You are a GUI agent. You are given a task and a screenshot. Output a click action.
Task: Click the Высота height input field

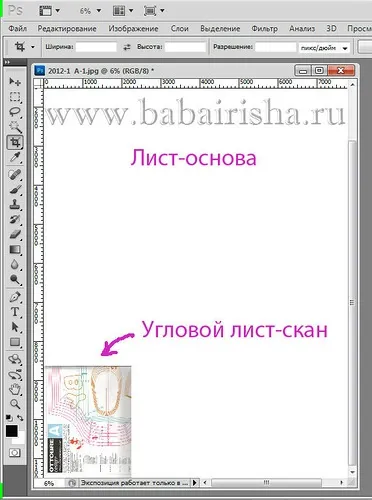(x=185, y=47)
